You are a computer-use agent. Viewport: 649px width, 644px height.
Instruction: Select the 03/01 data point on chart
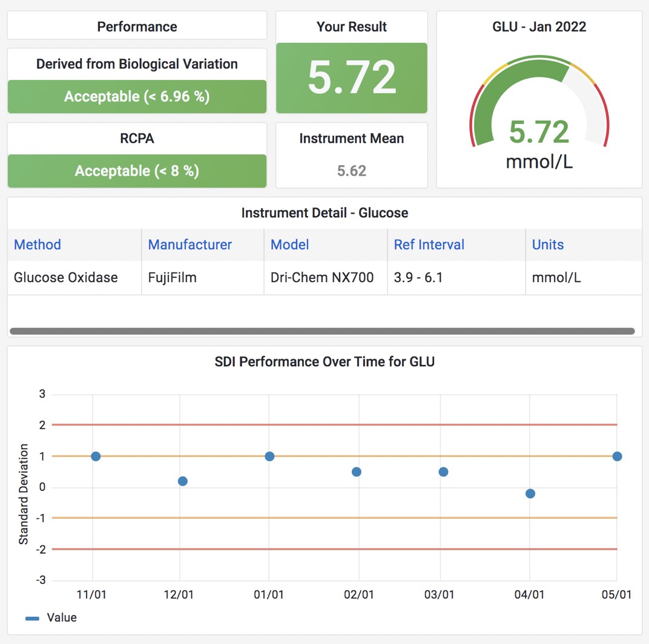click(443, 472)
